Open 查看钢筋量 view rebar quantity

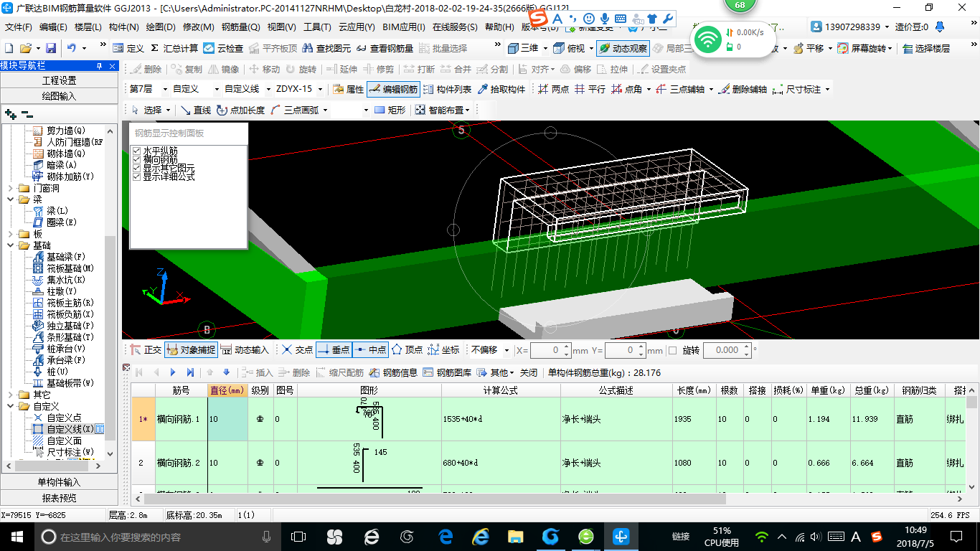[384, 48]
